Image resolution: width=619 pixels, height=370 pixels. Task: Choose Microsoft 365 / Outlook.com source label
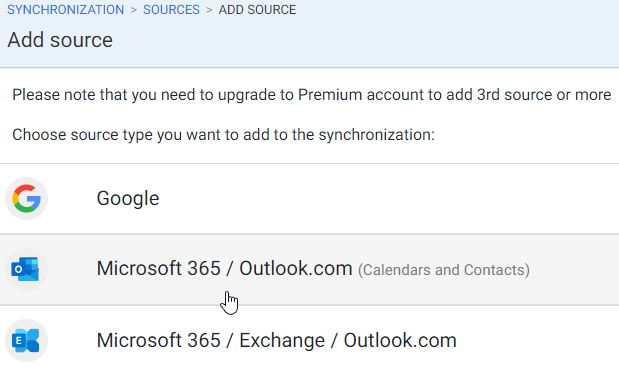(224, 269)
